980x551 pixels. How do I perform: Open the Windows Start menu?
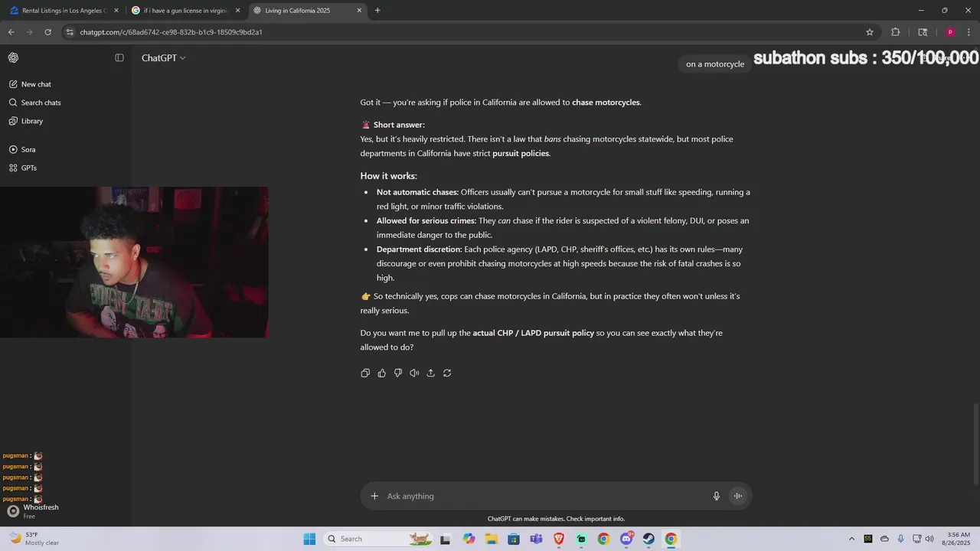(309, 539)
